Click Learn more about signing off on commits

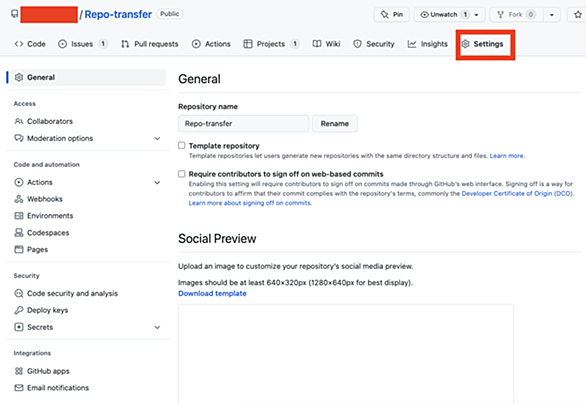(250, 203)
